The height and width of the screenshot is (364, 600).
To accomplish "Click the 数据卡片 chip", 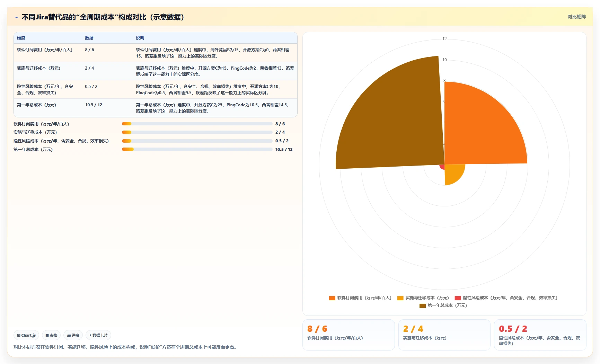I will [98, 335].
